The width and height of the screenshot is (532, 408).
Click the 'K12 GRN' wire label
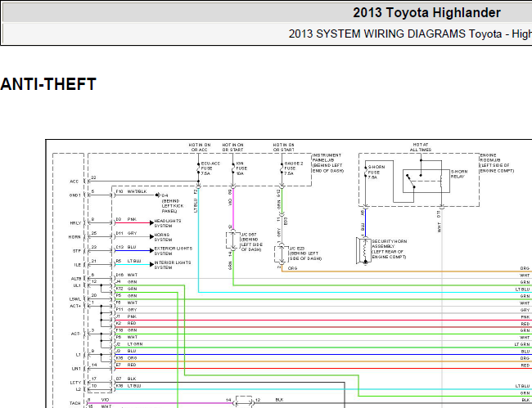(x=127, y=289)
